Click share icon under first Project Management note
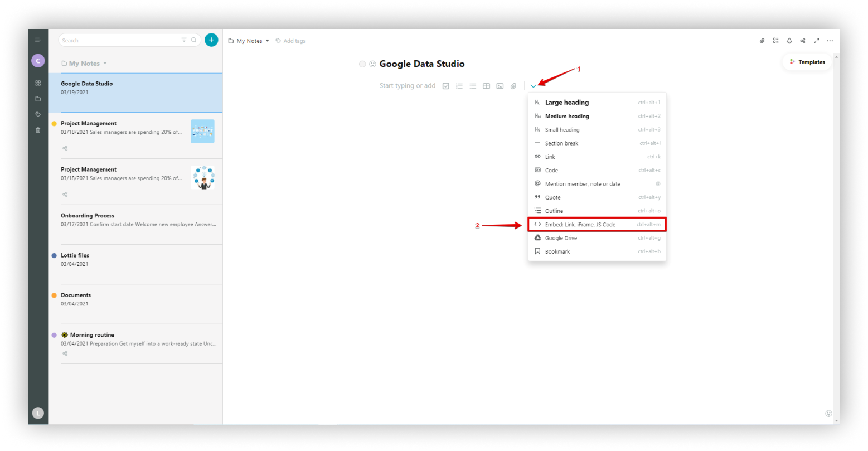The height and width of the screenshot is (451, 868). coord(65,148)
